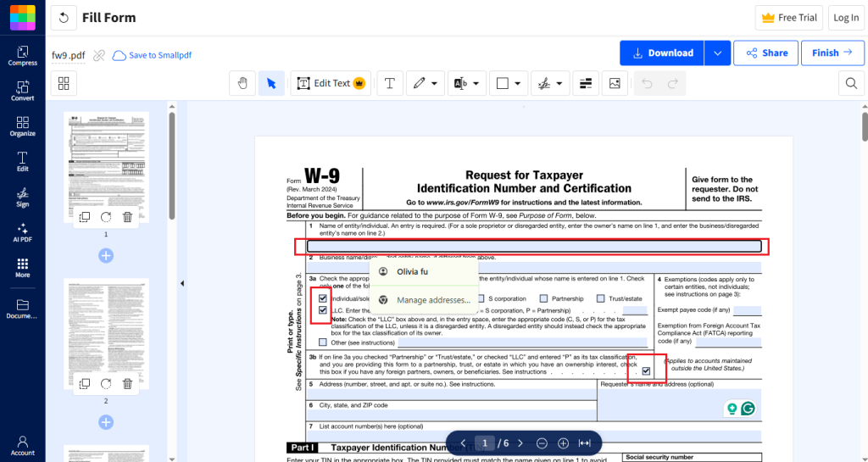Show More tools in sidebar
The height and width of the screenshot is (462, 868).
pyautogui.click(x=23, y=269)
